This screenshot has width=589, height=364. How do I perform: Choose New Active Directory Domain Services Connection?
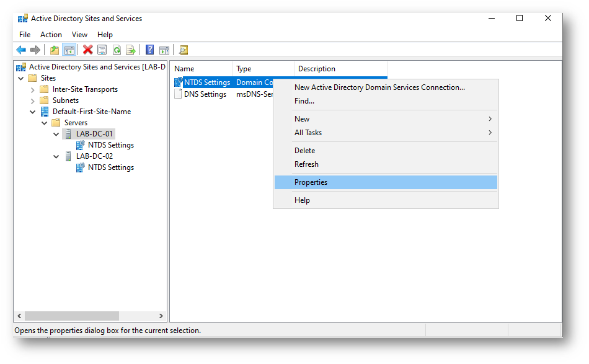point(386,87)
